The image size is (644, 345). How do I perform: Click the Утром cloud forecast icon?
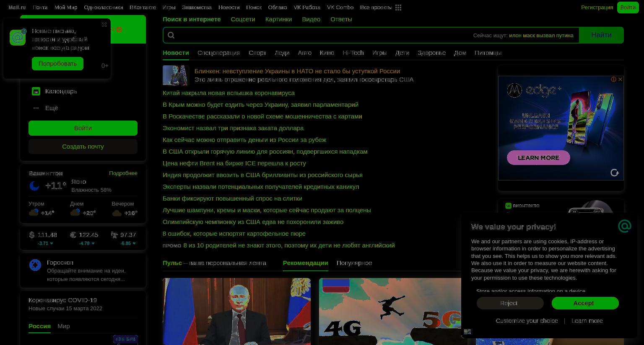tap(34, 212)
